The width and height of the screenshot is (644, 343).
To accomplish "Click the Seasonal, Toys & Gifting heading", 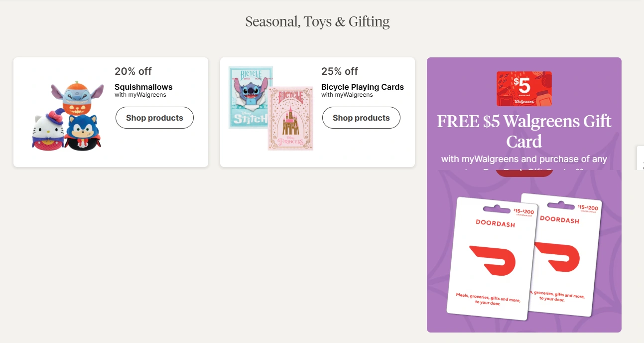I will click(317, 21).
